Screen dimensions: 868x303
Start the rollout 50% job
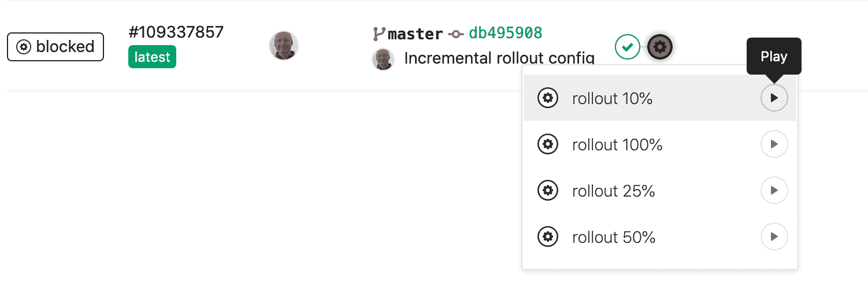click(774, 237)
